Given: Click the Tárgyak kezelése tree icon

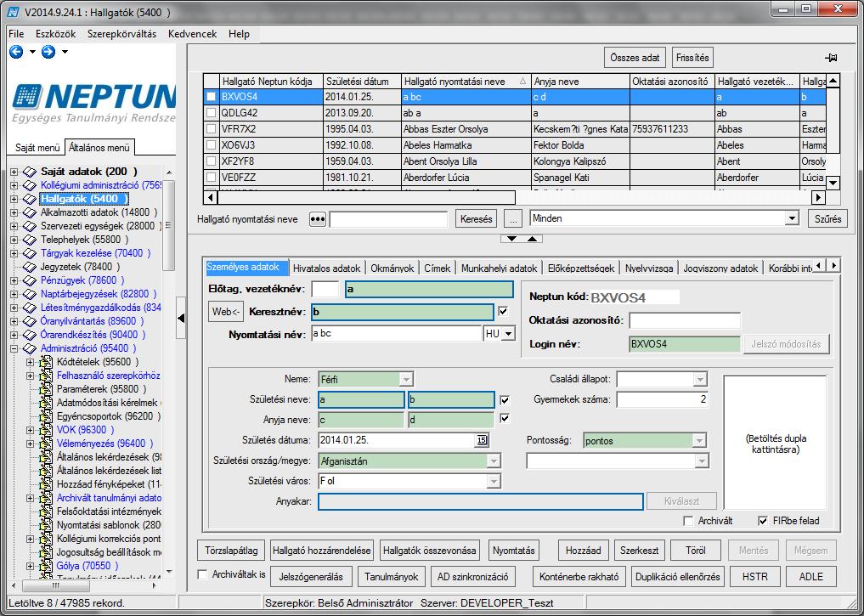Looking at the screenshot, I should 30,253.
